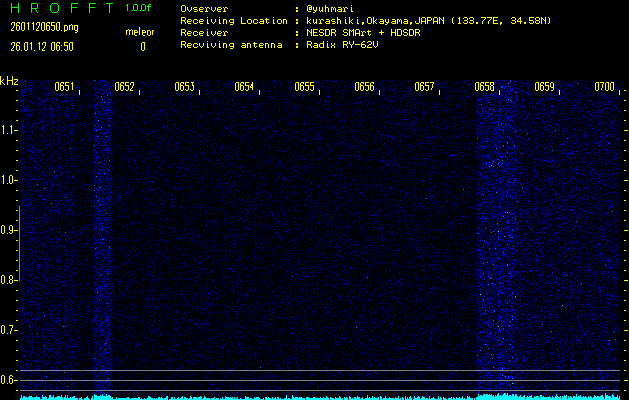Select the observer name @yuhmari
Screen dimensions: 629x400
tap(330, 9)
